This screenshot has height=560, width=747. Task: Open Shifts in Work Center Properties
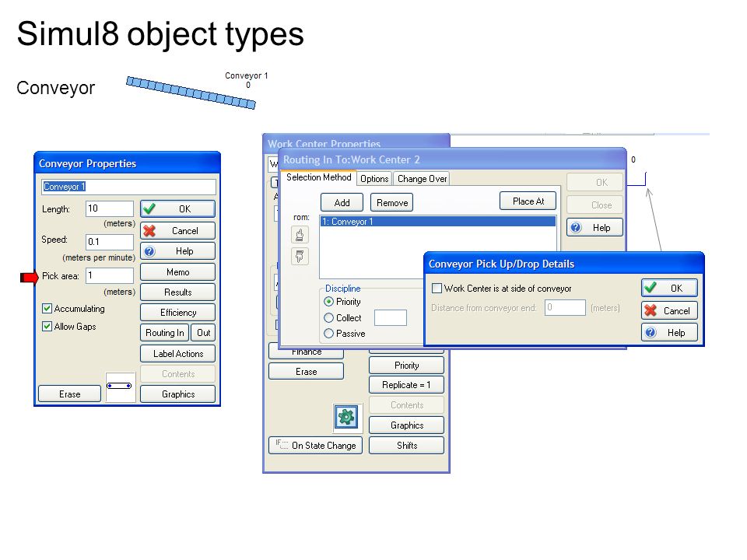pyautogui.click(x=406, y=445)
